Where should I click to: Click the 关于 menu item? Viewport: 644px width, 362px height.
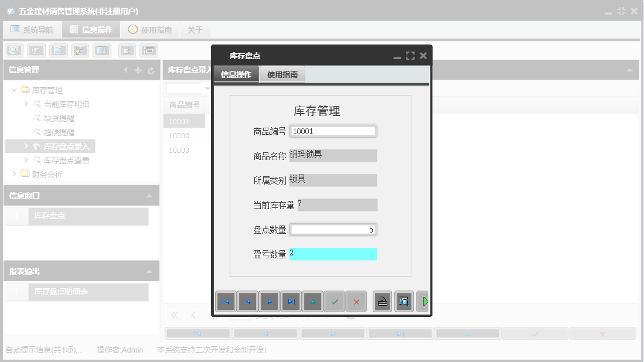tap(195, 29)
